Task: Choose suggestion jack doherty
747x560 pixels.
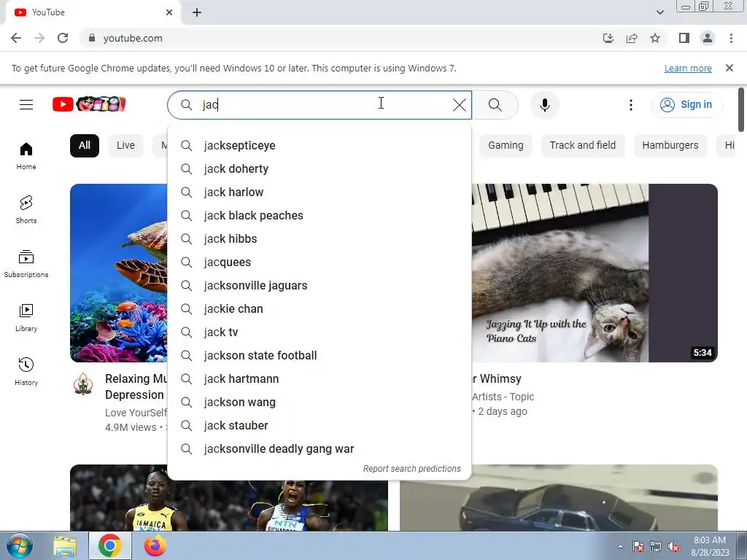Action: pos(320,169)
